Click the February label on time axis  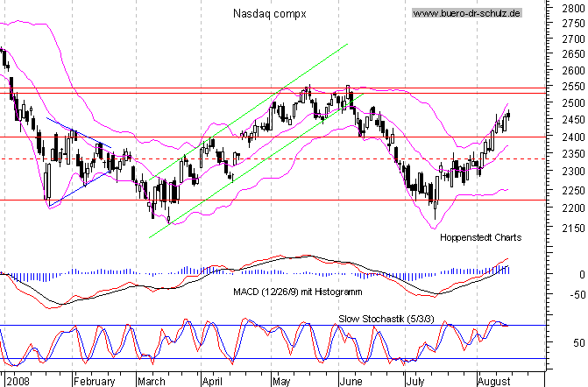94,381
